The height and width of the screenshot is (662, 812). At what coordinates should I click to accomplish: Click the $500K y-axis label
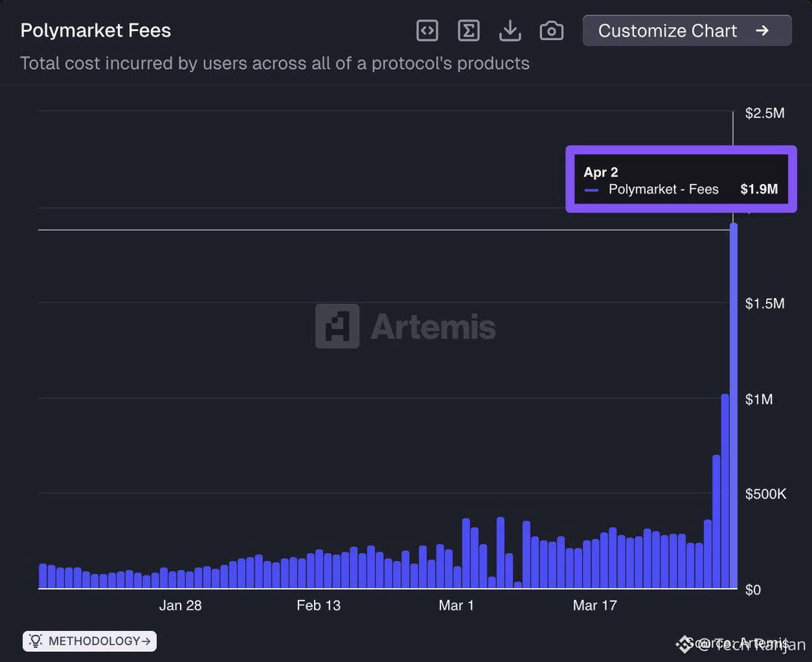click(x=765, y=494)
